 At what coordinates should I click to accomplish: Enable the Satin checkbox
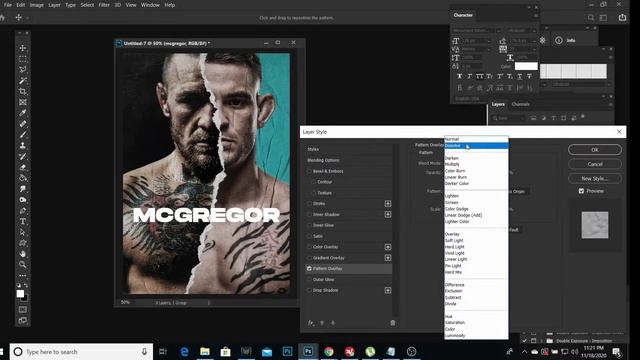(309, 236)
